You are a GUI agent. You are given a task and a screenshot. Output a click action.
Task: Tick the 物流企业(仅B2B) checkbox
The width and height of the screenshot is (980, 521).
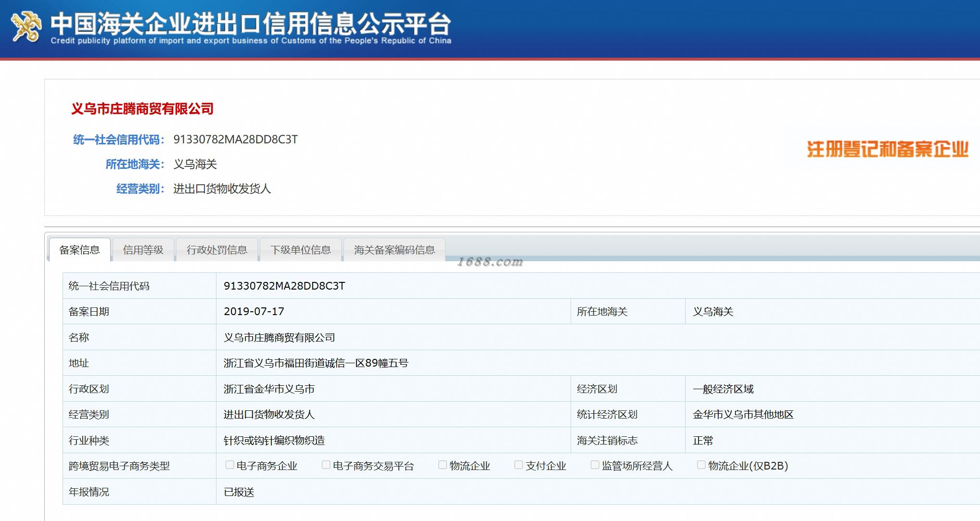pos(701,465)
